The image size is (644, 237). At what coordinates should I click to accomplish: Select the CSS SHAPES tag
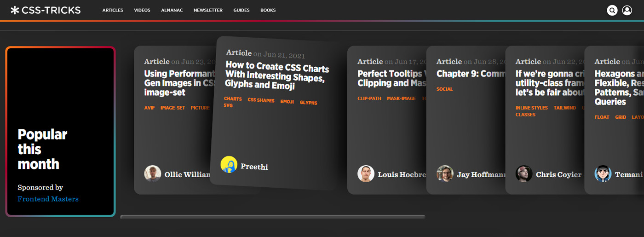[261, 100]
